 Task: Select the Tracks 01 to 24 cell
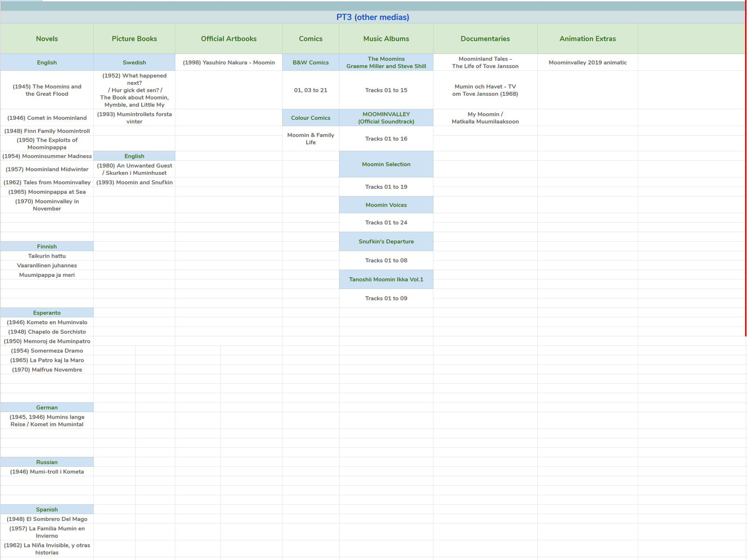point(386,223)
